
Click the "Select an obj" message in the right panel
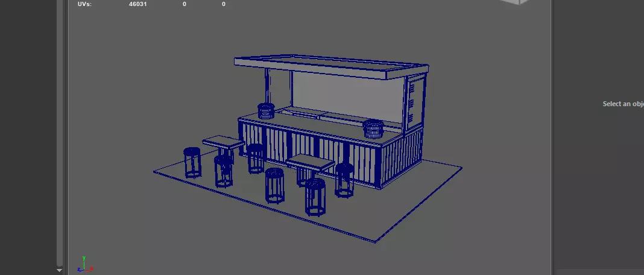623,104
